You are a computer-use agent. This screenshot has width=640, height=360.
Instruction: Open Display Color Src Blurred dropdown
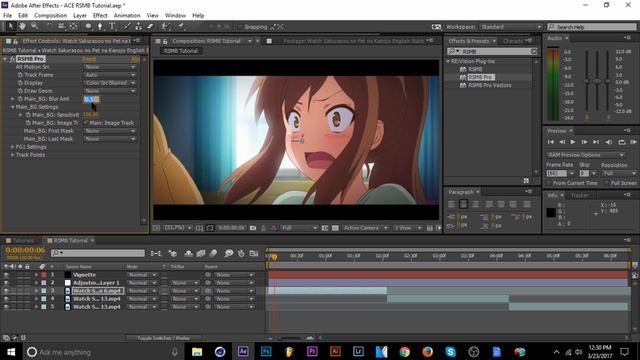pos(110,83)
